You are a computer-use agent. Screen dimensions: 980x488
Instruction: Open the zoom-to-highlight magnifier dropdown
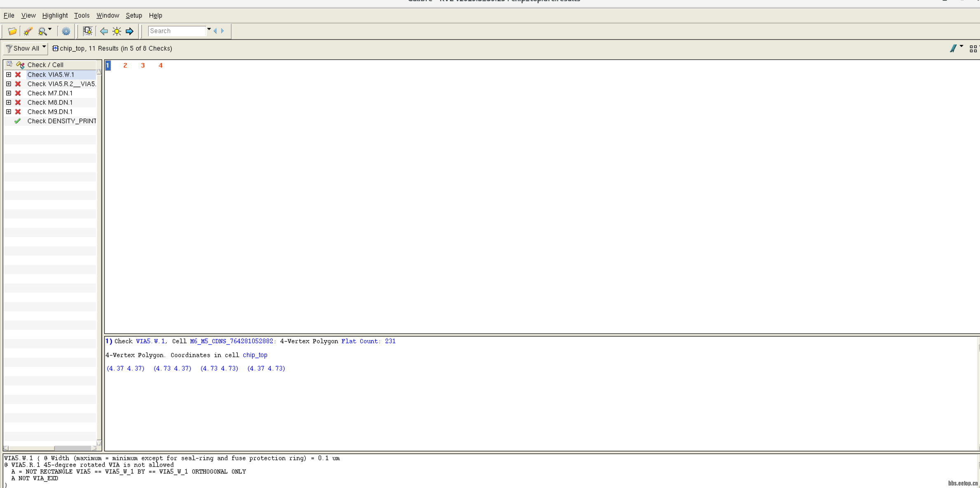50,30
